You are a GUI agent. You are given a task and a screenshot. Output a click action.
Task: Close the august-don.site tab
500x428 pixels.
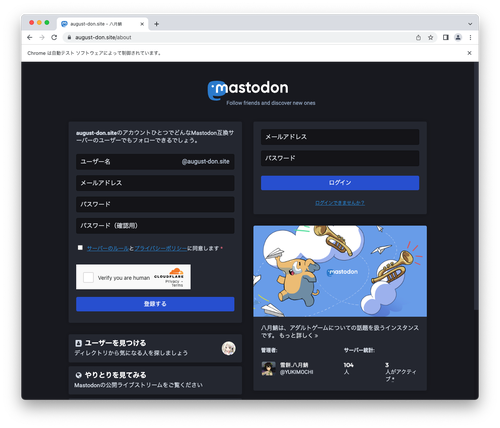pyautogui.click(x=142, y=24)
